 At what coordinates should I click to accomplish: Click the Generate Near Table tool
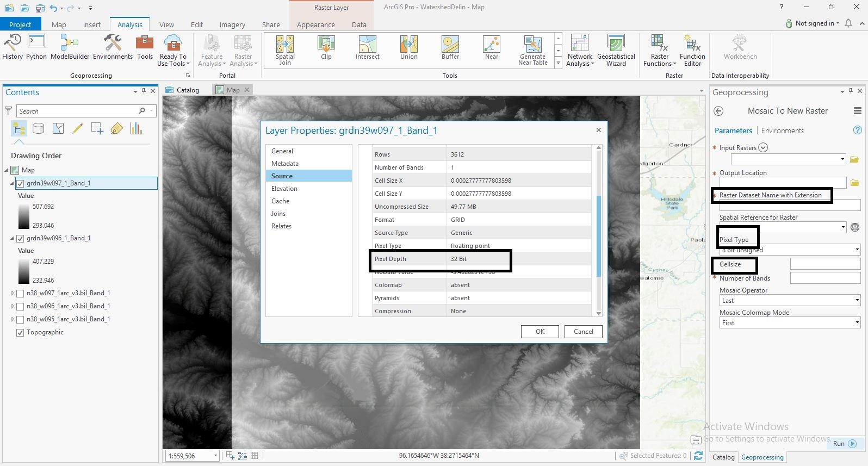533,50
